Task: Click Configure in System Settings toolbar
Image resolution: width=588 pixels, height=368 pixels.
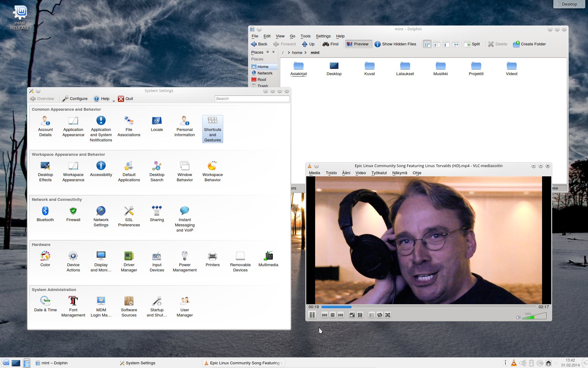Action: click(75, 99)
